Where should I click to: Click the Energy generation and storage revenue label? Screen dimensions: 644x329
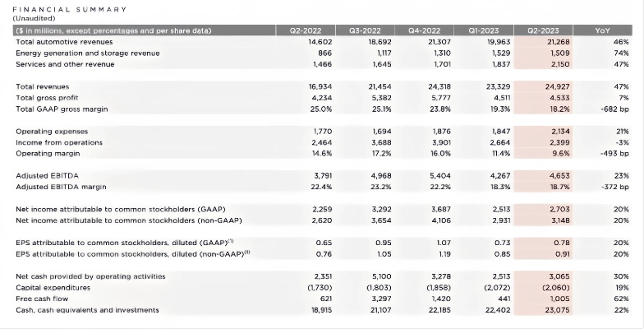pyautogui.click(x=87, y=53)
